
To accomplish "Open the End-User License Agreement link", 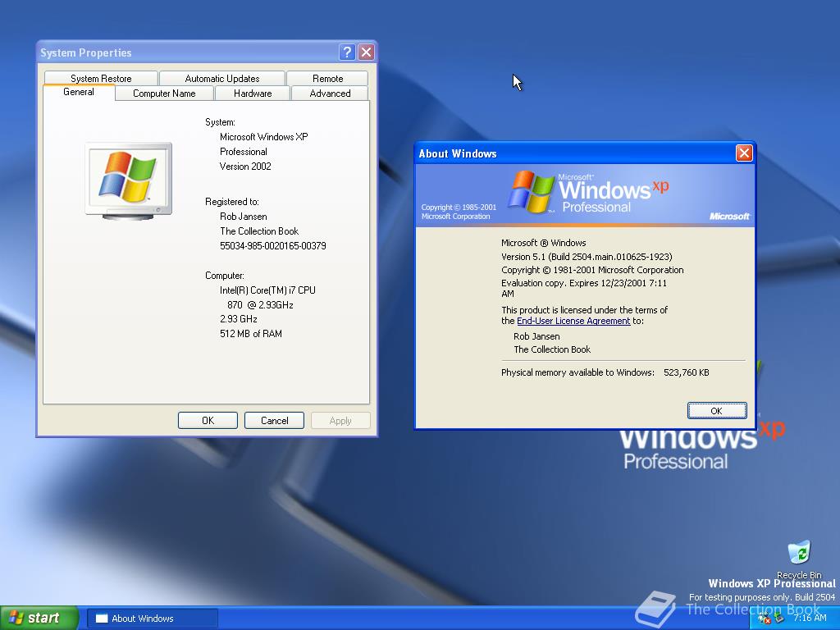I will tap(573, 321).
